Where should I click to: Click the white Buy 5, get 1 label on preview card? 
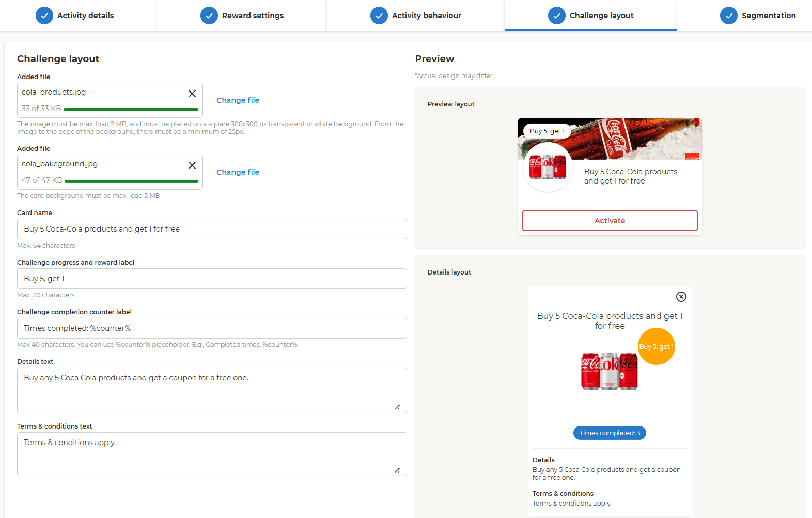point(547,131)
